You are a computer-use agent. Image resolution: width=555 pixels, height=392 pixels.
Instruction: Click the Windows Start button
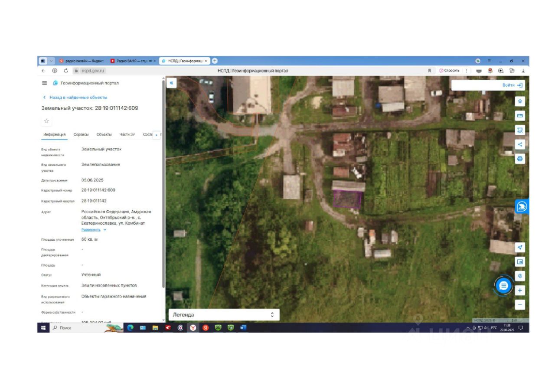tap(43, 328)
